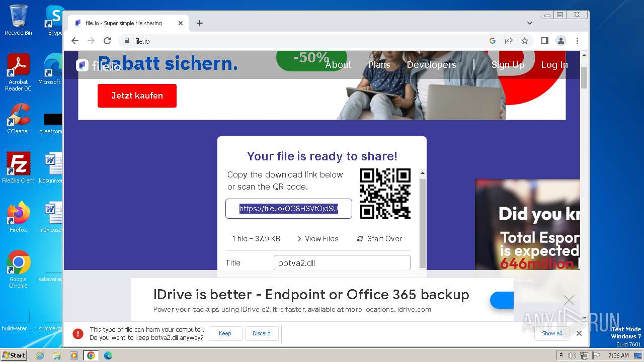644x362 pixels.
Task: Open Firefox desktop shortcut
Action: point(18,217)
